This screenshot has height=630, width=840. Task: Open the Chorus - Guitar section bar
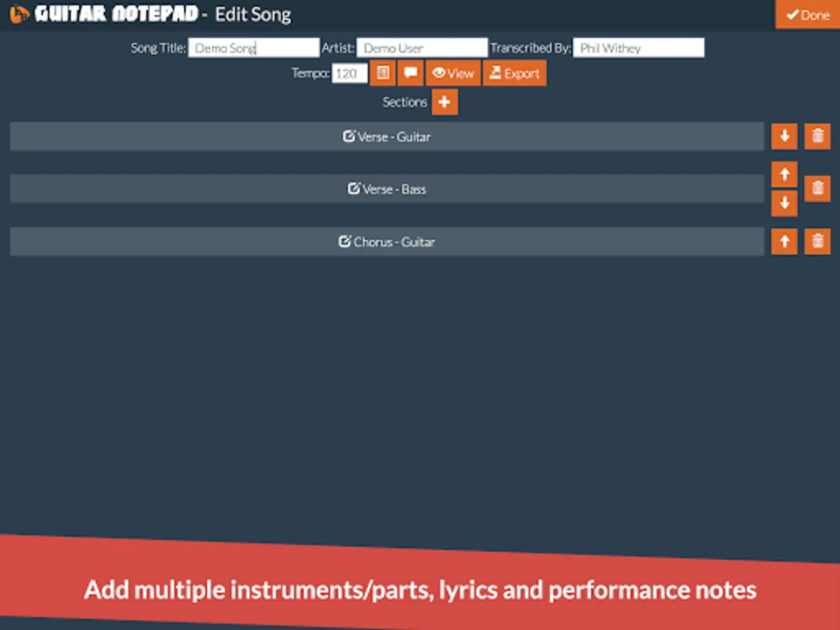click(386, 241)
